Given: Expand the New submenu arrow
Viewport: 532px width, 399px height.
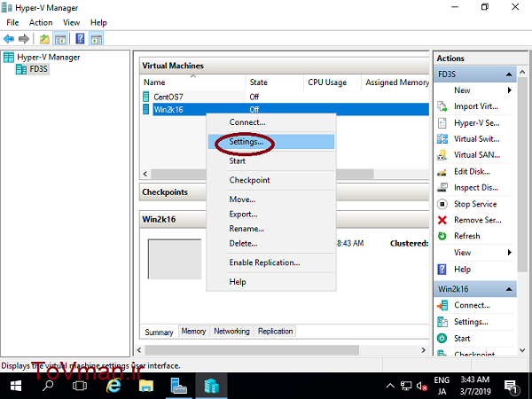Looking at the screenshot, I should 509,90.
